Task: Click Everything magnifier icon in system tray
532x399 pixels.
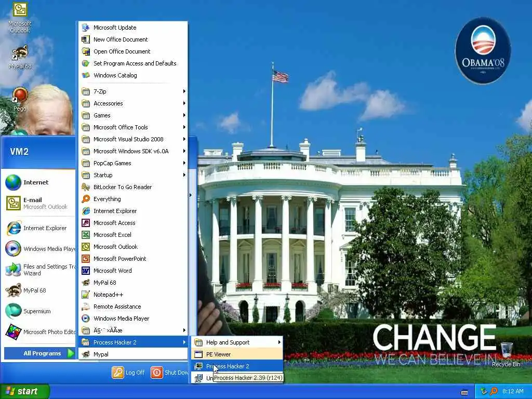Action: point(494,391)
